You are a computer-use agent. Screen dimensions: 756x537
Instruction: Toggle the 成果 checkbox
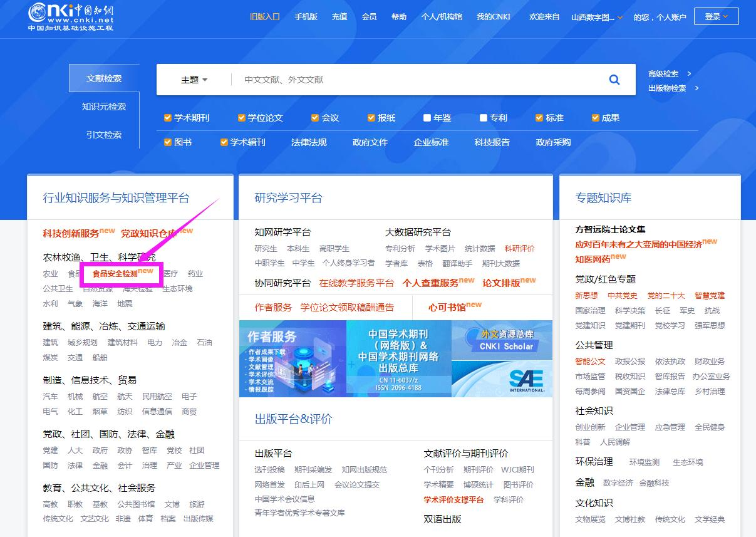tap(596, 117)
